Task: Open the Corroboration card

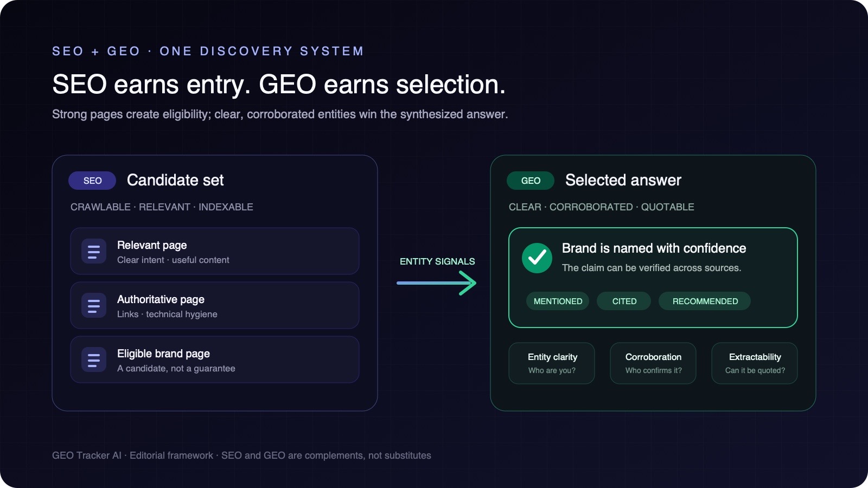Action: (x=653, y=363)
